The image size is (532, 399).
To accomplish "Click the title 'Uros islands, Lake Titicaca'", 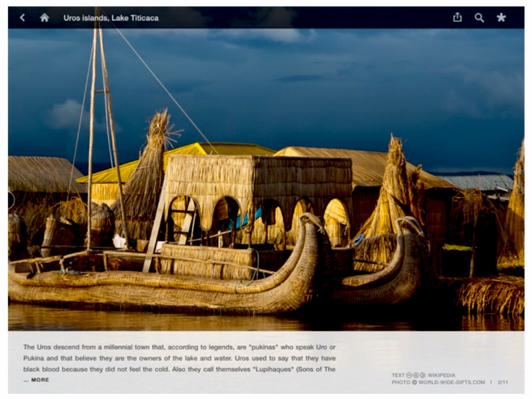I will pos(111,18).
